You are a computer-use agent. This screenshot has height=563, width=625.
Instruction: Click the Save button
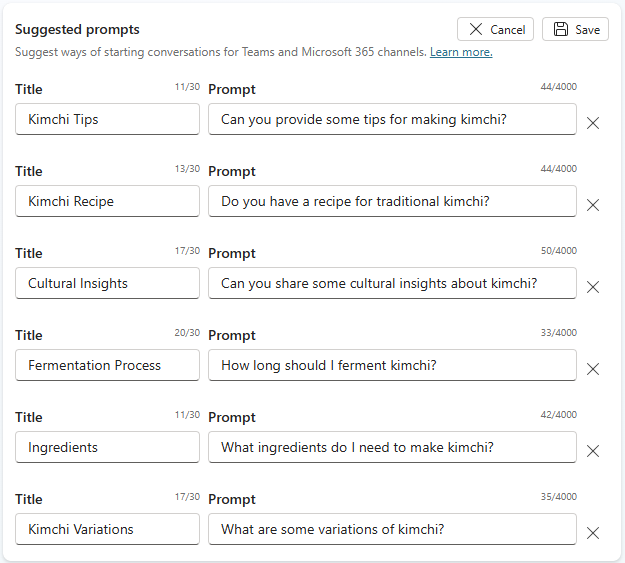576,29
